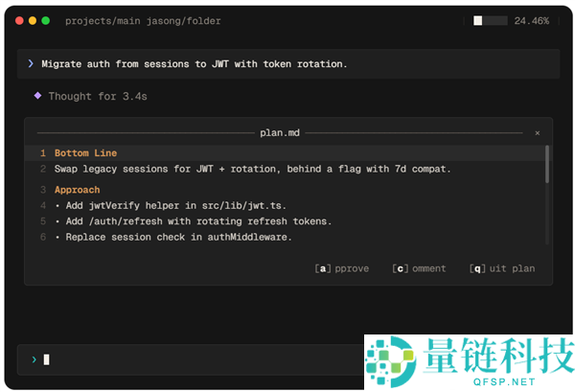
Task: Select the "Bottom Line" heading on line 1
Action: click(86, 153)
